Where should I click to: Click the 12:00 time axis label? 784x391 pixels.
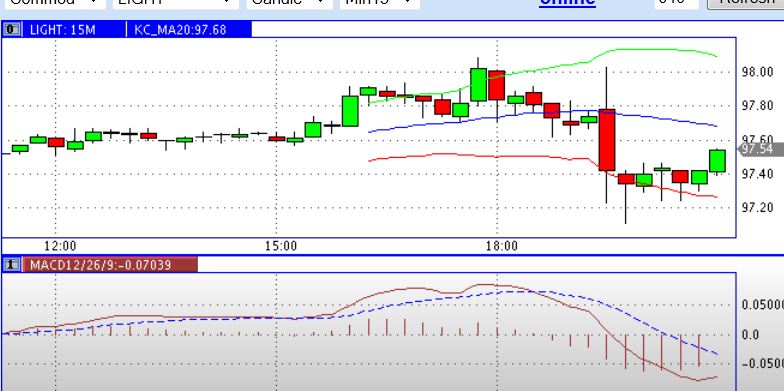(x=60, y=246)
